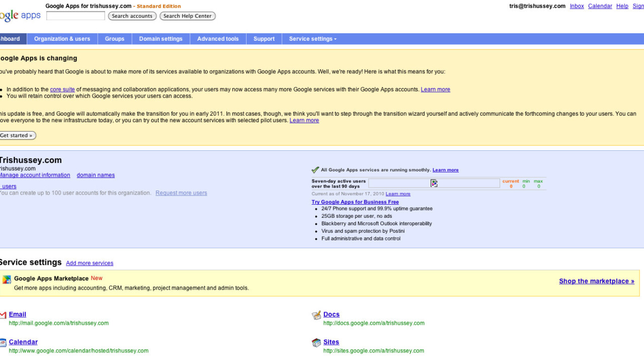Click the Sites service icon

pos(316,343)
